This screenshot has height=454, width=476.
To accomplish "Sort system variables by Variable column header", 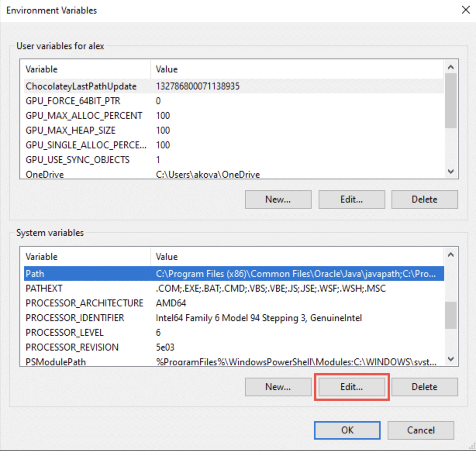I will [87, 257].
